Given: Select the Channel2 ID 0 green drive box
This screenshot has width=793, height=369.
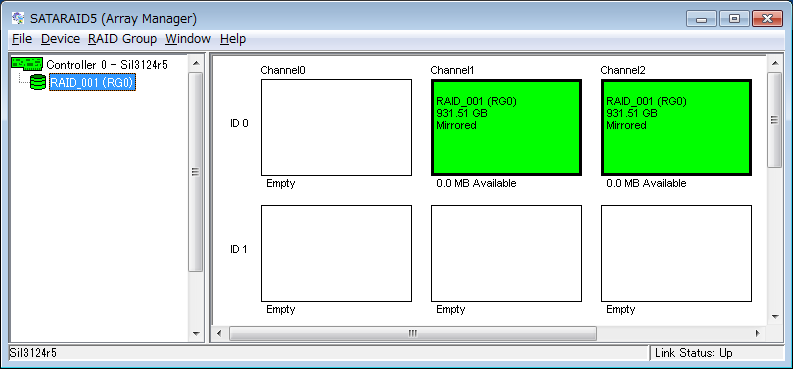Looking at the screenshot, I should pos(676,127).
